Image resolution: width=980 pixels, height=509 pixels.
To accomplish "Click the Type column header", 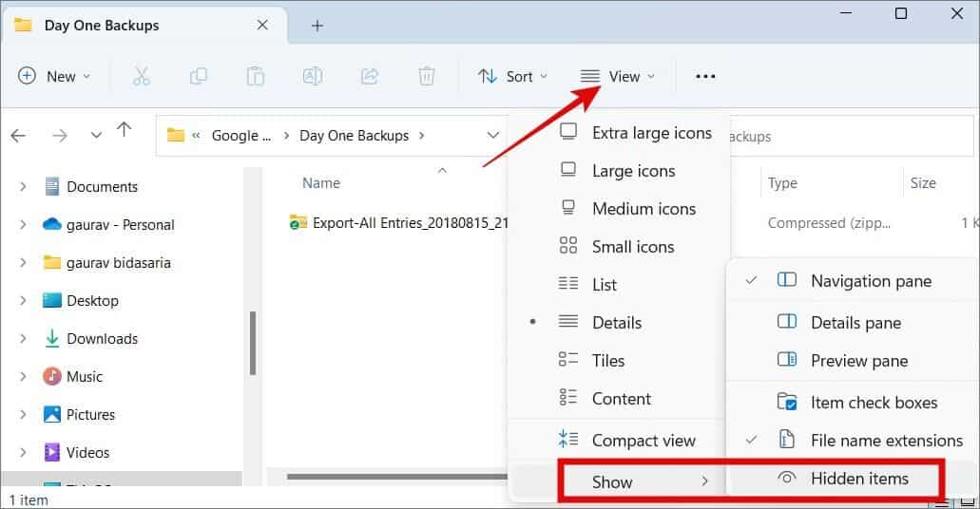I will (x=782, y=183).
